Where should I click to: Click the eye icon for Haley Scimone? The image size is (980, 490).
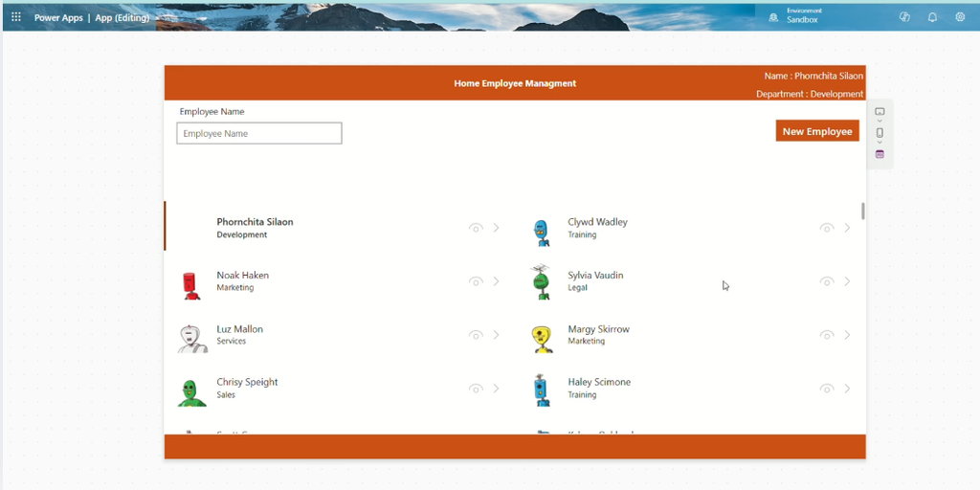(x=827, y=389)
